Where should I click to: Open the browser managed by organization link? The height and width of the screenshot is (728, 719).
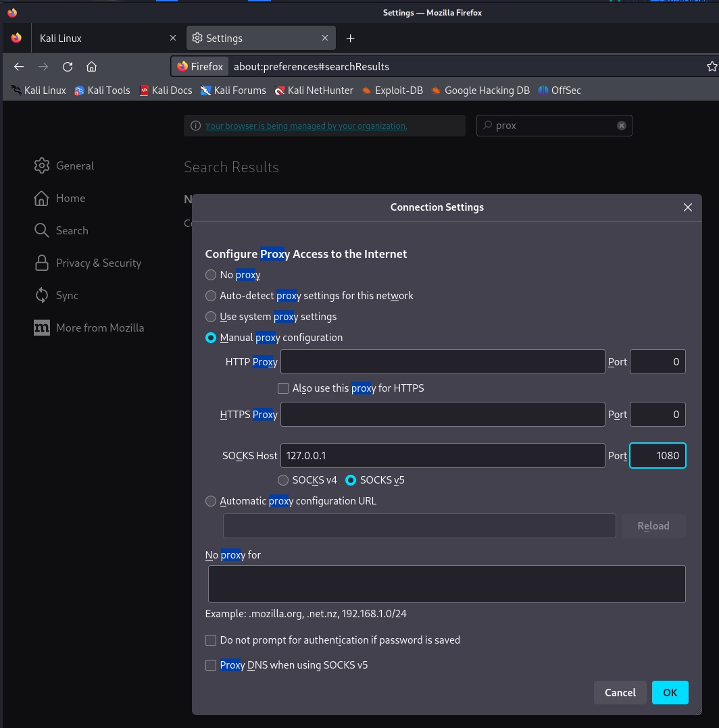(306, 126)
